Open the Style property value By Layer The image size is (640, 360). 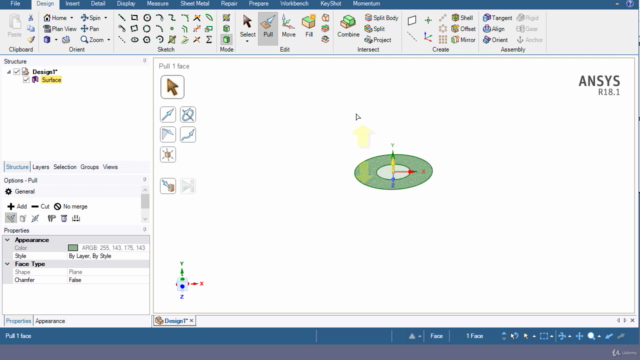pyautogui.click(x=108, y=256)
